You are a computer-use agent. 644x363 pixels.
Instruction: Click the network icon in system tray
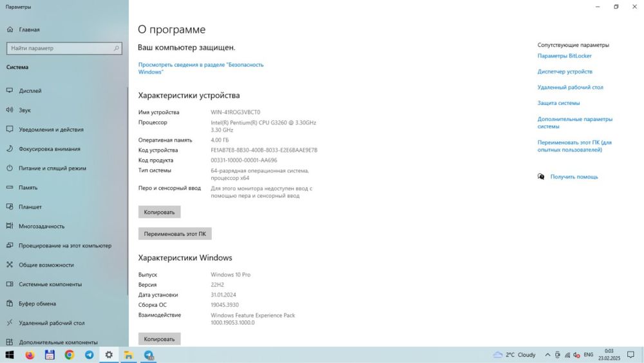[567, 355]
